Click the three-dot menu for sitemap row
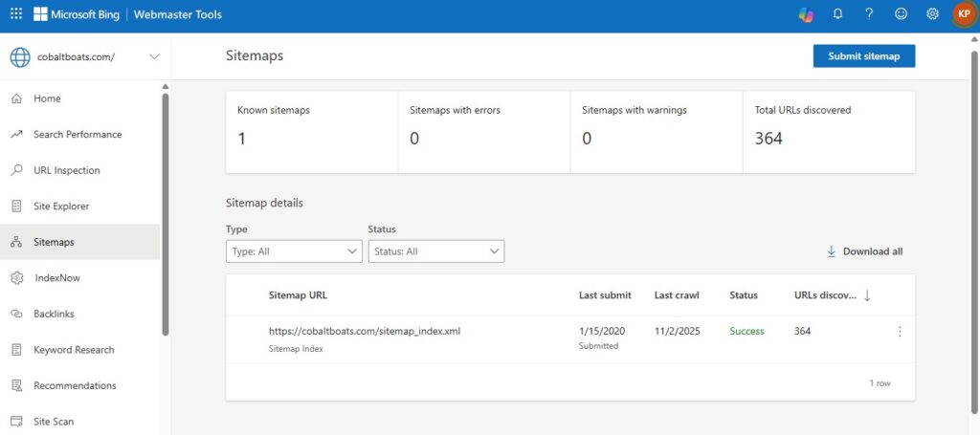Screen dimensions: 980x435 pyautogui.click(x=899, y=332)
